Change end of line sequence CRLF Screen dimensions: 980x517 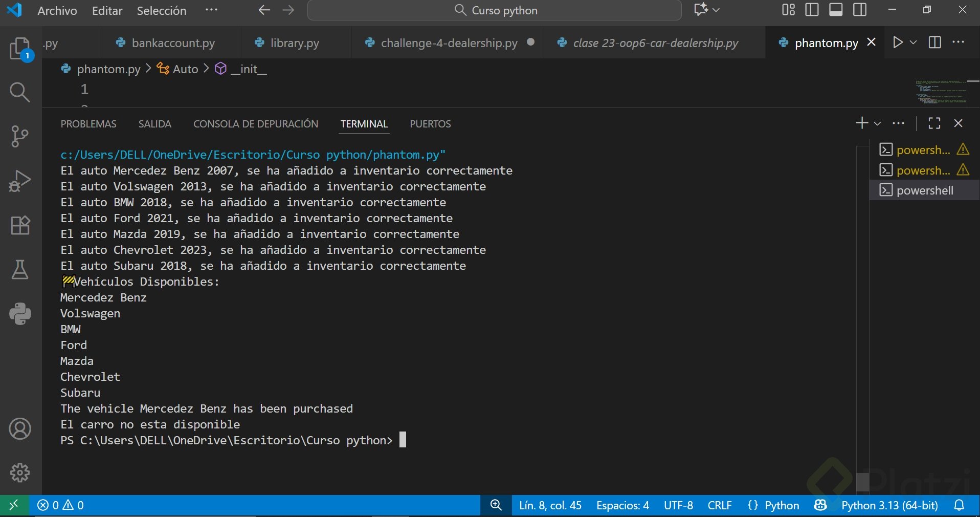[x=720, y=506]
